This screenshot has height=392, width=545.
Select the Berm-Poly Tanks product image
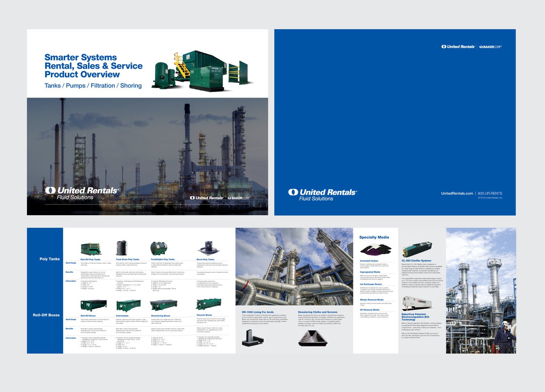(x=208, y=248)
